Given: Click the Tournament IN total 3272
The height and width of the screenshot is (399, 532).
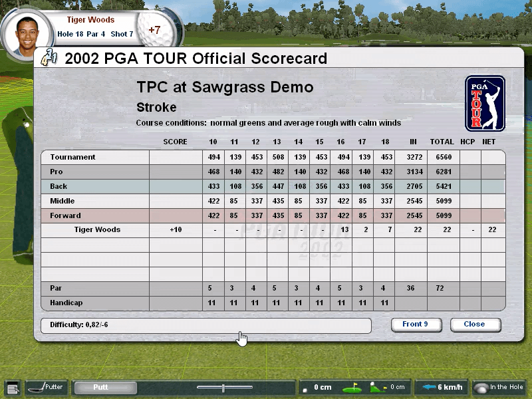Looking at the screenshot, I should pyautogui.click(x=414, y=157).
